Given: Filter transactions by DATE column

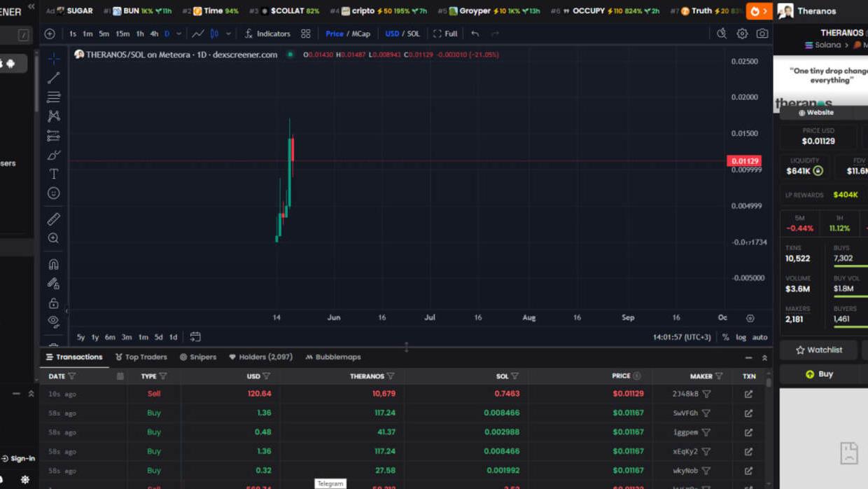Looking at the screenshot, I should [x=72, y=376].
